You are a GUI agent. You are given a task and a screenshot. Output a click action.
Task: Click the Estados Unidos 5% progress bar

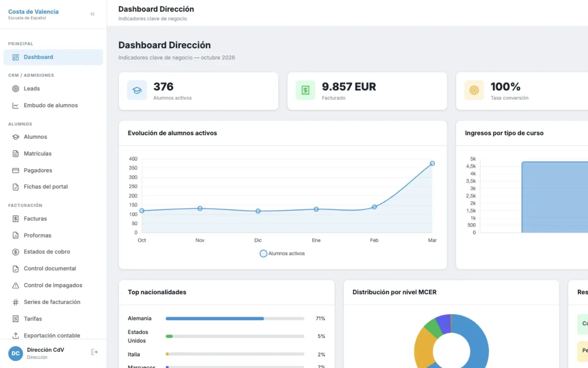pyautogui.click(x=235, y=337)
